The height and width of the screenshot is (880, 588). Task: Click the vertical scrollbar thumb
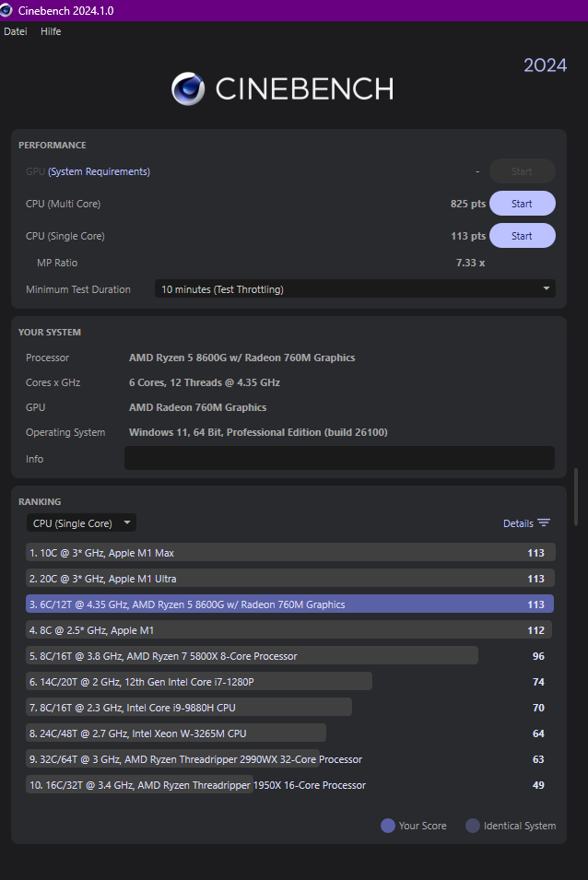(x=577, y=498)
